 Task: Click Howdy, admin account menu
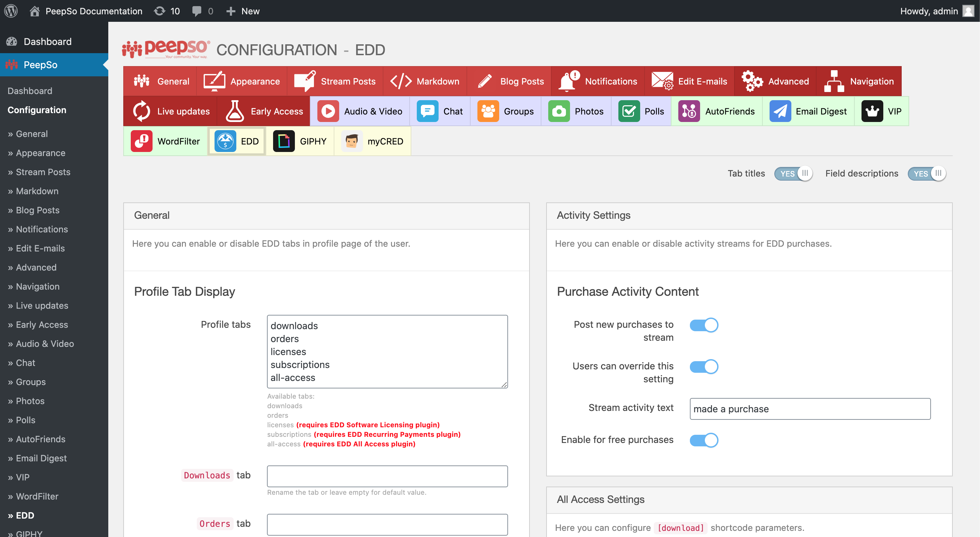937,11
